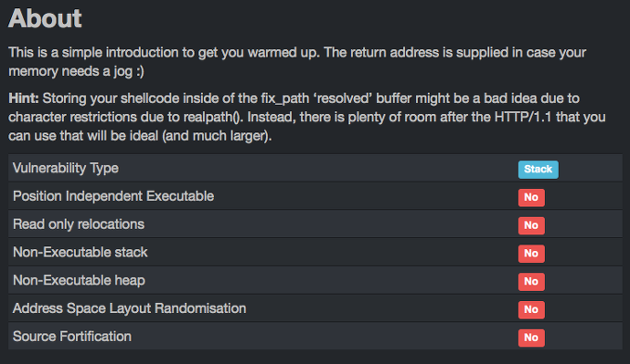Click the No badge for Position Independent Executable
The height and width of the screenshot is (364, 630).
(531, 197)
